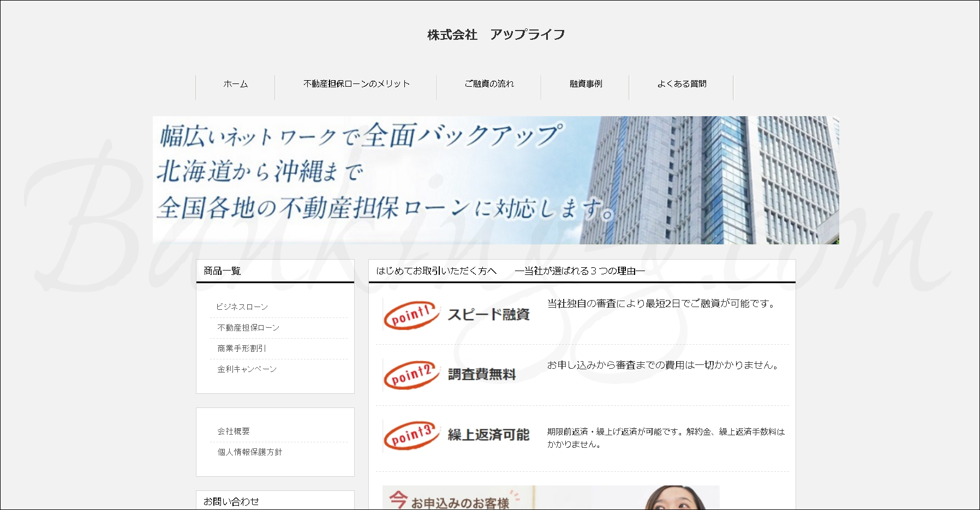Click the point3 badge icon
Screen dimensions: 980x510
(x=411, y=435)
